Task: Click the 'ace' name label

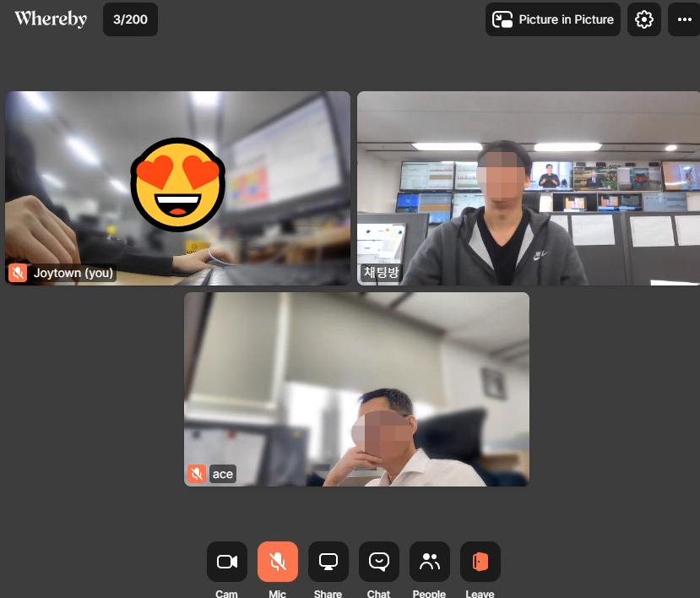Action: pyautogui.click(x=223, y=474)
